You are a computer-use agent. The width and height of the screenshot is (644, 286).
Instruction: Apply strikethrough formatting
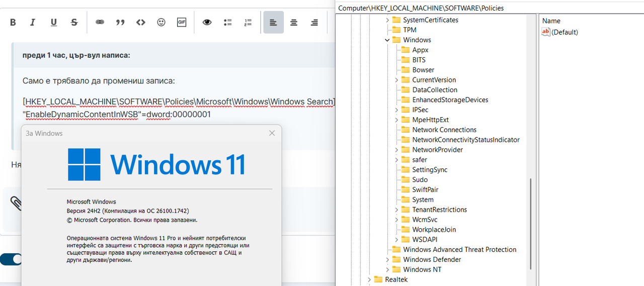click(x=74, y=23)
